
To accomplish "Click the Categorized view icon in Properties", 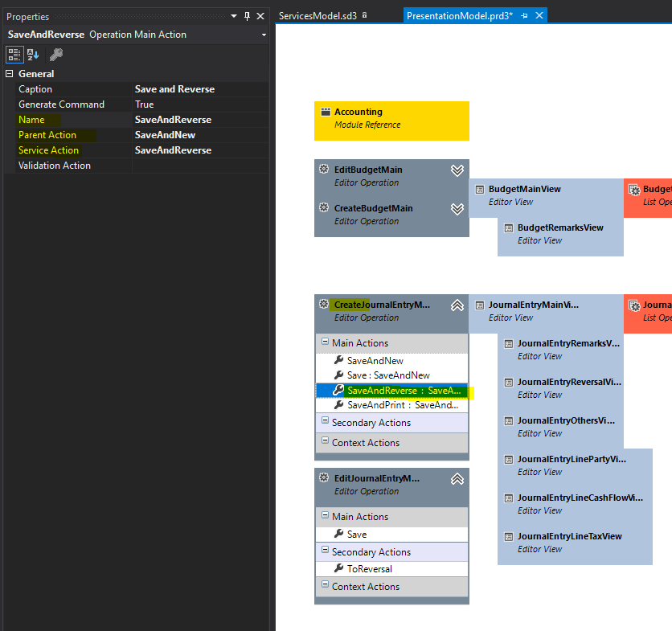I will 14,55.
